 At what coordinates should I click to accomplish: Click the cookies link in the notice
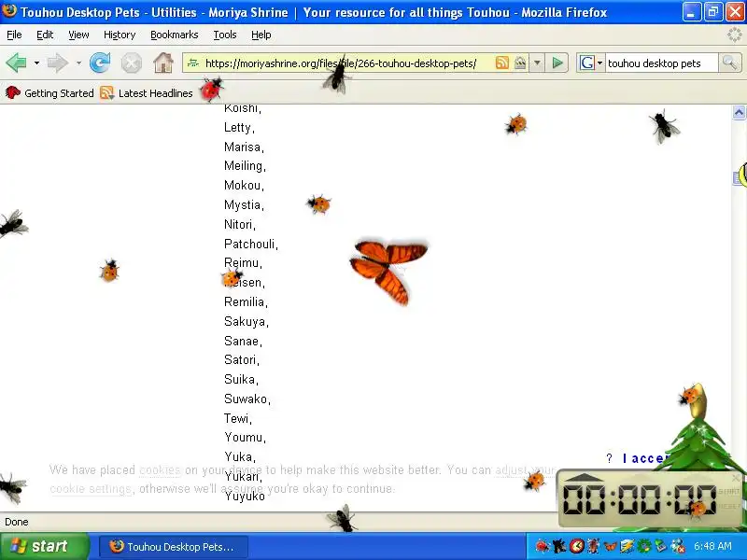(x=160, y=470)
